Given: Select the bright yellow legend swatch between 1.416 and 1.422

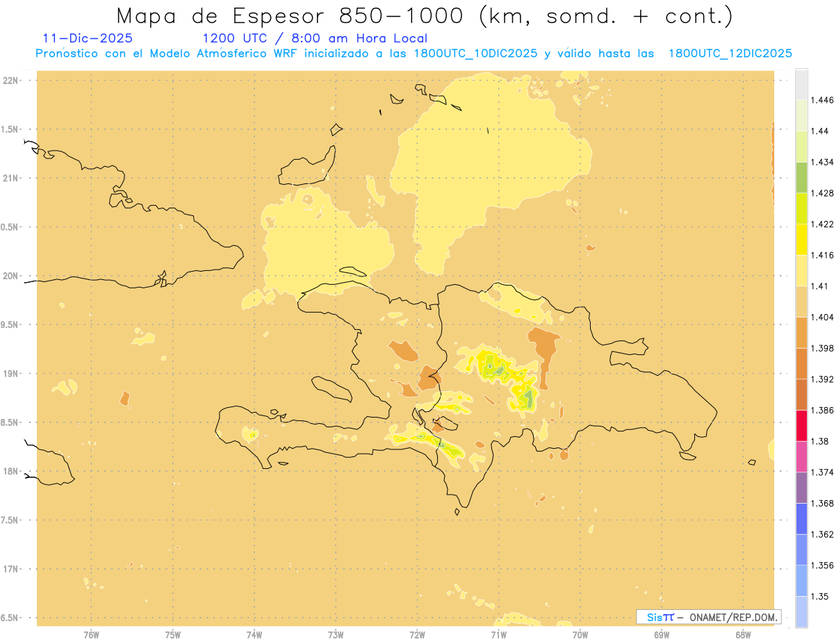Looking at the screenshot, I should [801, 240].
